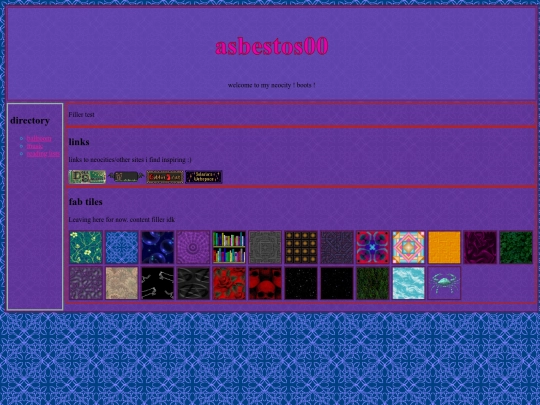Click the 'welcome to my neocity' tagline
This screenshot has width=540, height=405.
[271, 85]
